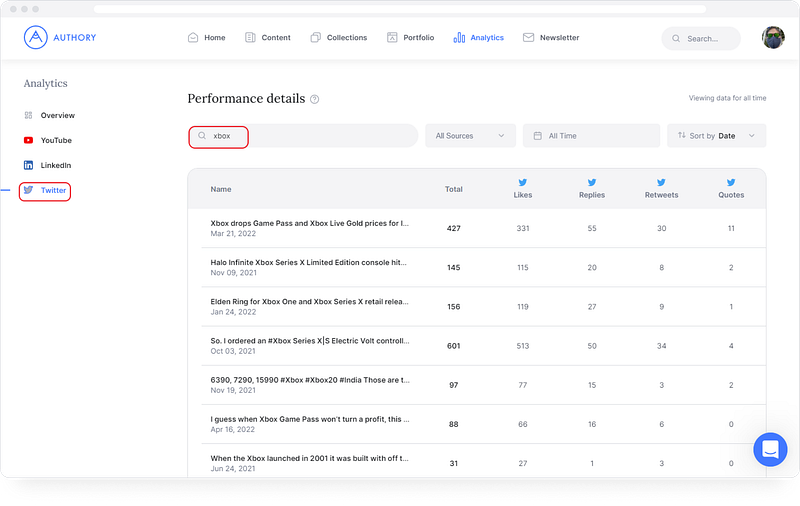Click the Twitter icon above Likes column
Screen dimensions: 800x506
[522, 182]
